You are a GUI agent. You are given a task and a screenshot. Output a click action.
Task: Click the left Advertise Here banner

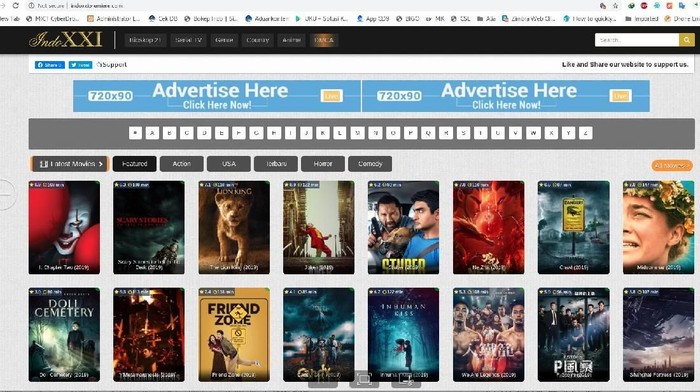pyautogui.click(x=217, y=96)
